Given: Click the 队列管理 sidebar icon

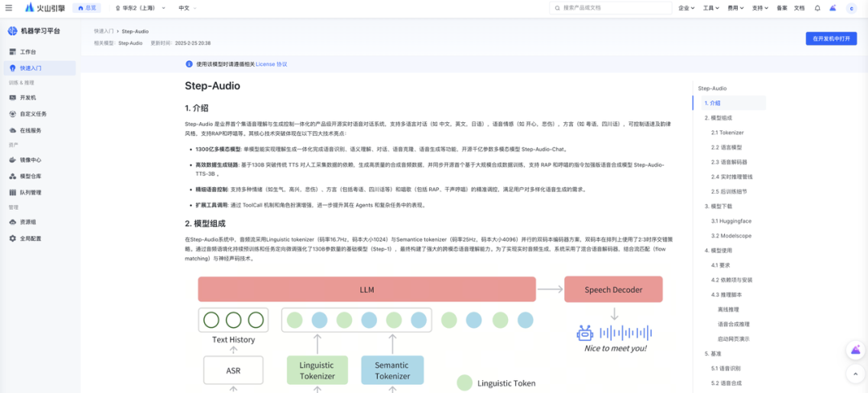Looking at the screenshot, I should (x=13, y=193).
